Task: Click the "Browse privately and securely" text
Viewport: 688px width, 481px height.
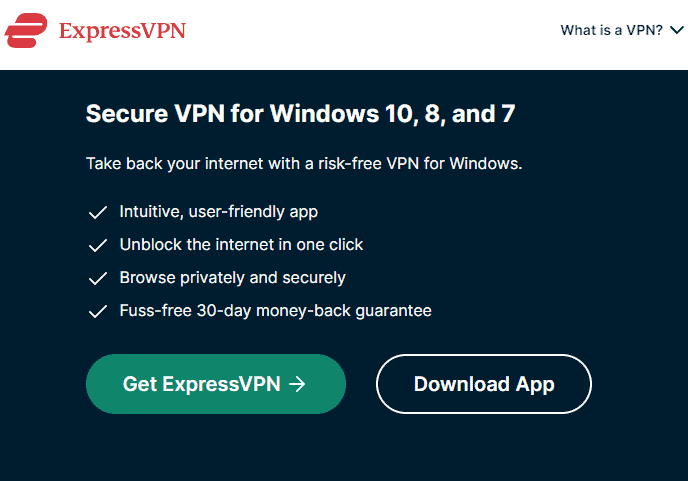Action: 233,278
